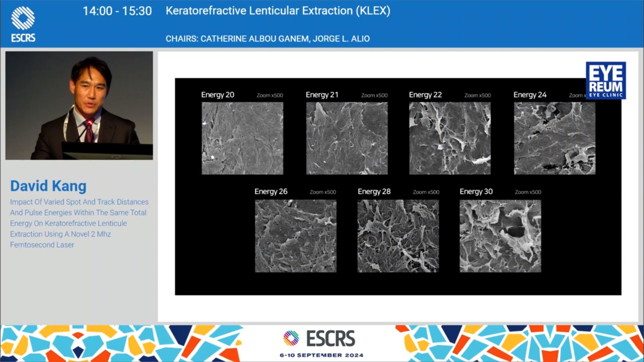
Task: Select the Energy 24 microscopy image
Action: coord(554,138)
